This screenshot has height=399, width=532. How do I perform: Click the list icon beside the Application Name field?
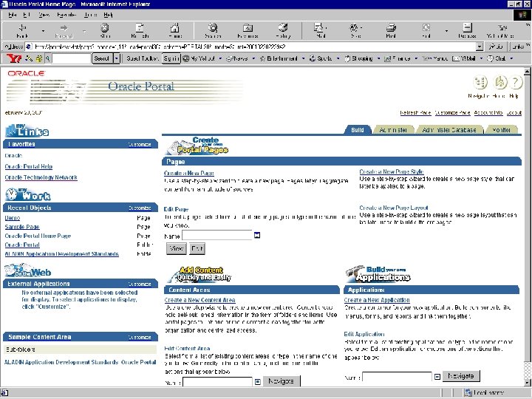[x=437, y=377]
